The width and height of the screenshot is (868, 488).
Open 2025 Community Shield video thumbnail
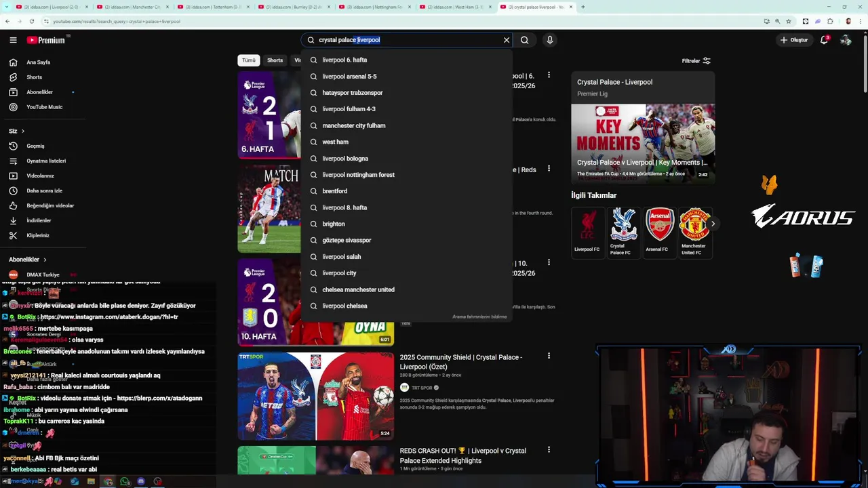(315, 396)
